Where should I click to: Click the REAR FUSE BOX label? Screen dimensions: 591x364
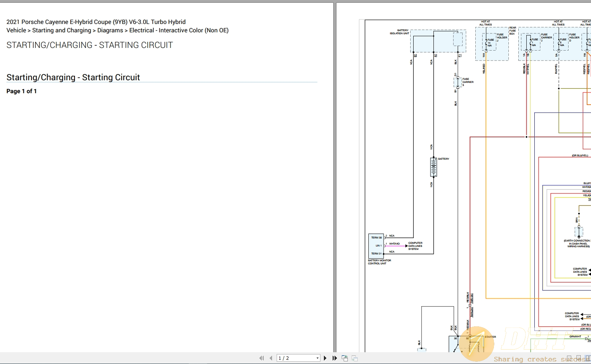(x=513, y=31)
